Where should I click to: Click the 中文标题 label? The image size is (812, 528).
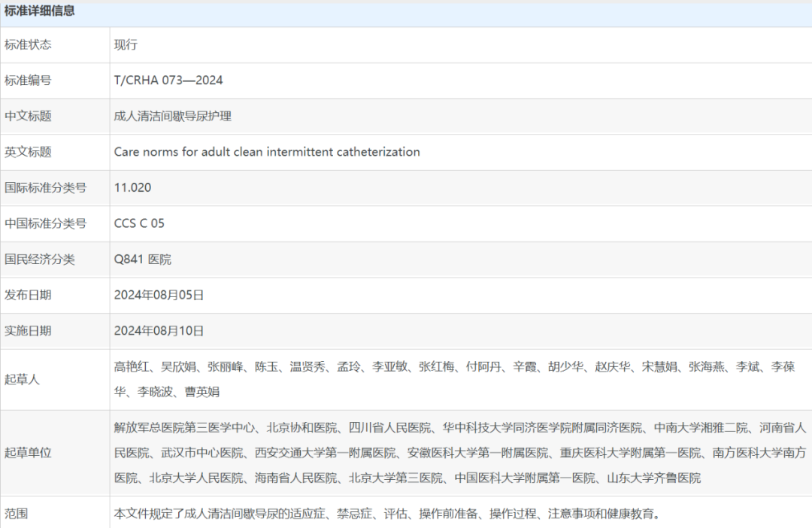coord(28,116)
